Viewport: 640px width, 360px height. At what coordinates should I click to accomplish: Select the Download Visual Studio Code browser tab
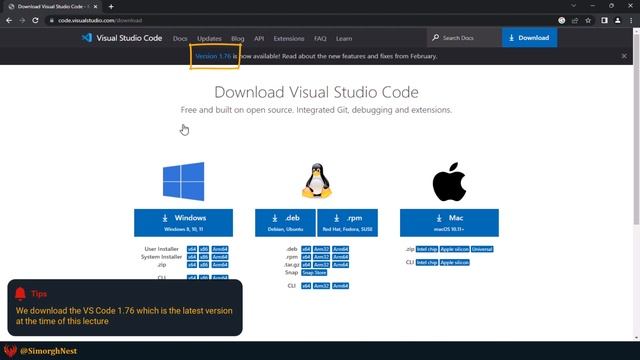tap(52, 7)
